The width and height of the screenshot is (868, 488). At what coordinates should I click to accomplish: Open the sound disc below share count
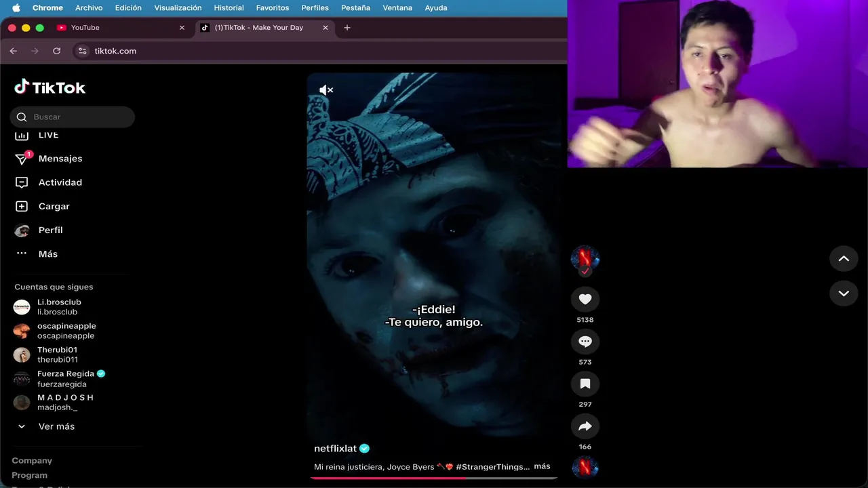pos(585,468)
